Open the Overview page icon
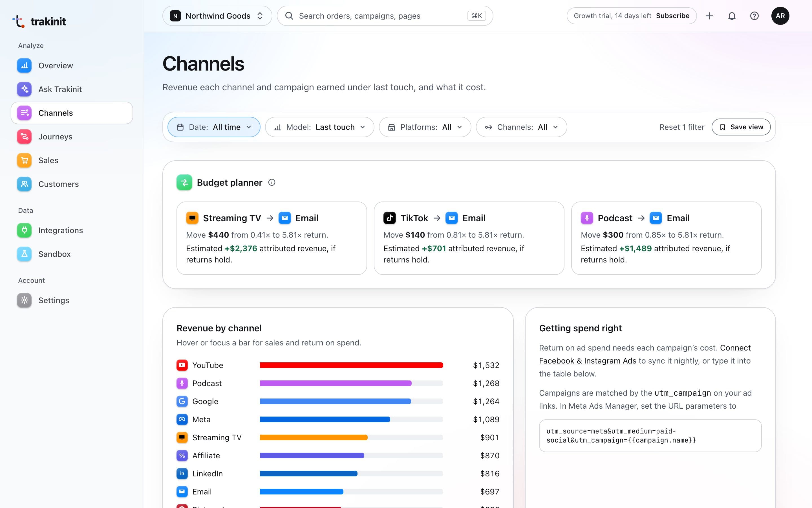This screenshot has width=812, height=508. 24,65
